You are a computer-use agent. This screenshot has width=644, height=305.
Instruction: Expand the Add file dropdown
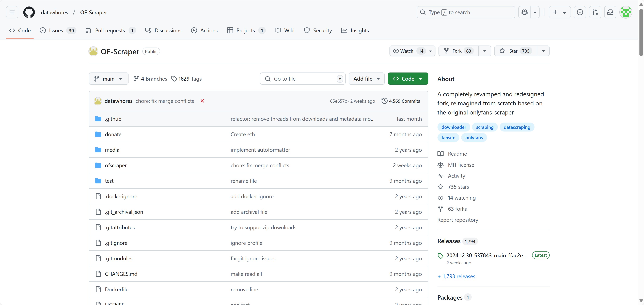(367, 79)
